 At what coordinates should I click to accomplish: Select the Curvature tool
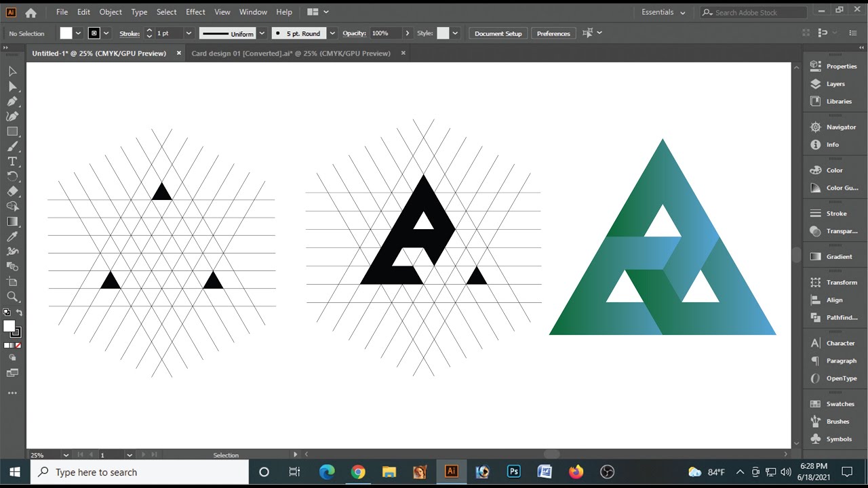tap(12, 116)
